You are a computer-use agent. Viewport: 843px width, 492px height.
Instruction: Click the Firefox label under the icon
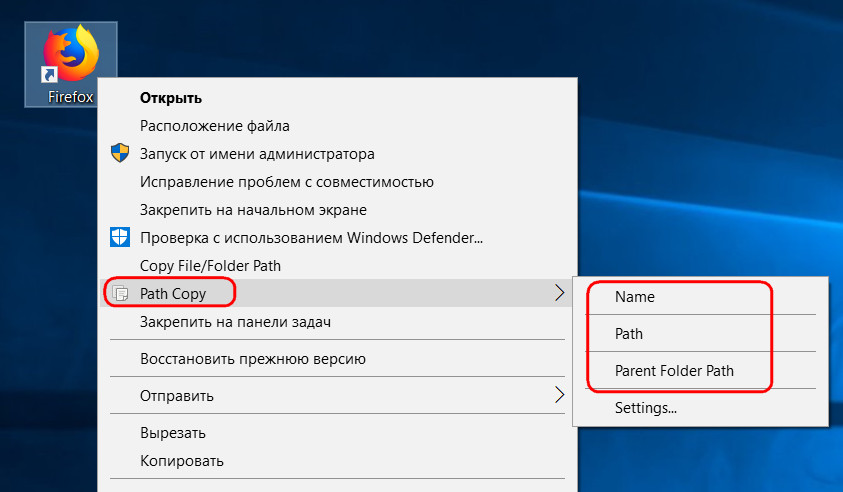[70, 97]
